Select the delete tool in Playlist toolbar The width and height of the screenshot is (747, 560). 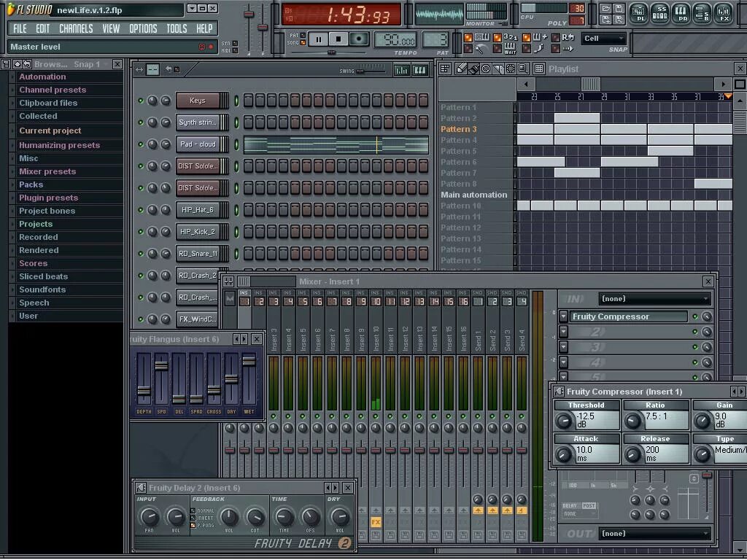click(486, 69)
